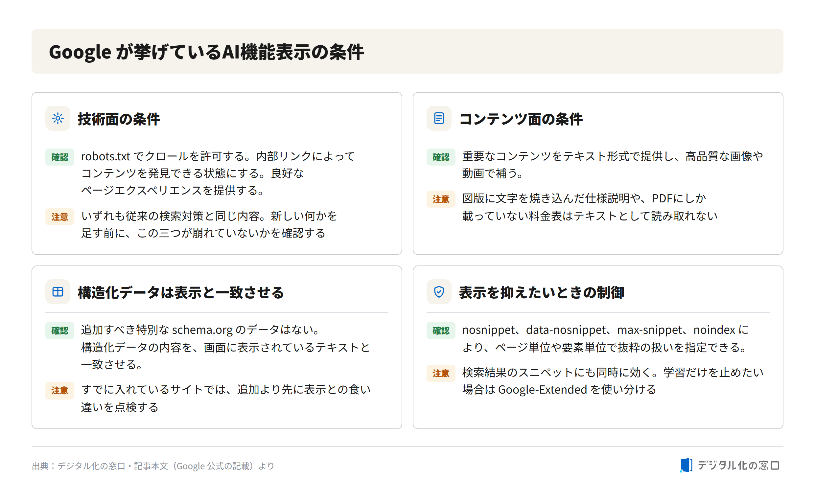Click the text 重要なコンテンツをテキスト形式で提供し

[x=612, y=164]
